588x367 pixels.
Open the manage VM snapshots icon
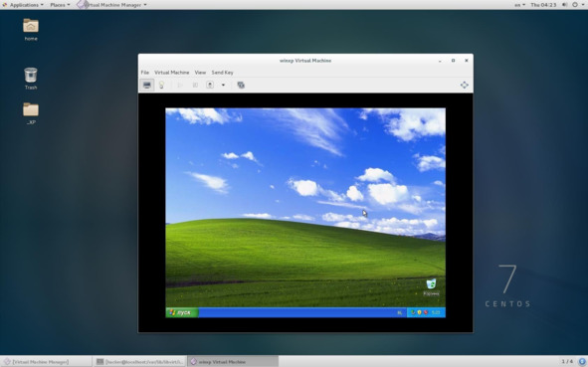(241, 86)
